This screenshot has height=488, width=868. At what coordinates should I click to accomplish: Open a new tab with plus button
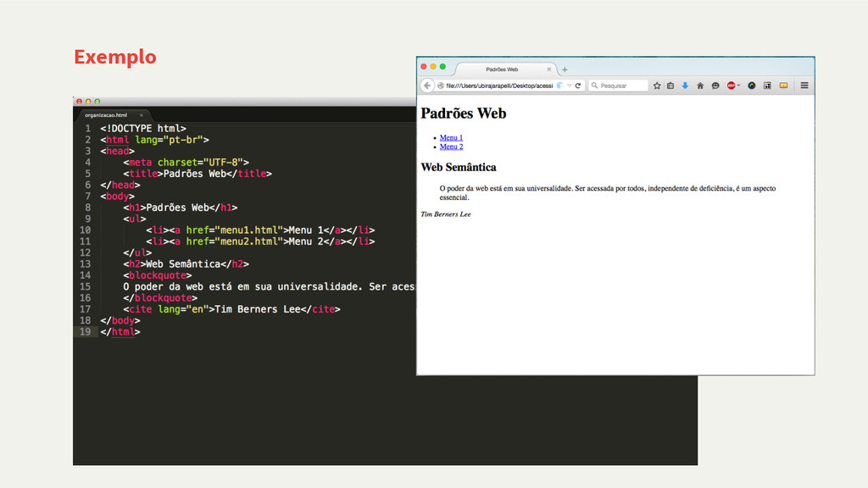coord(565,69)
